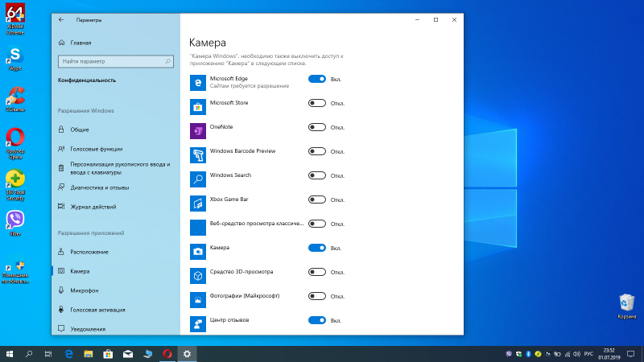Image resolution: width=644 pixels, height=362 pixels.
Task: Enable camera for Windows Search
Action: tap(316, 175)
